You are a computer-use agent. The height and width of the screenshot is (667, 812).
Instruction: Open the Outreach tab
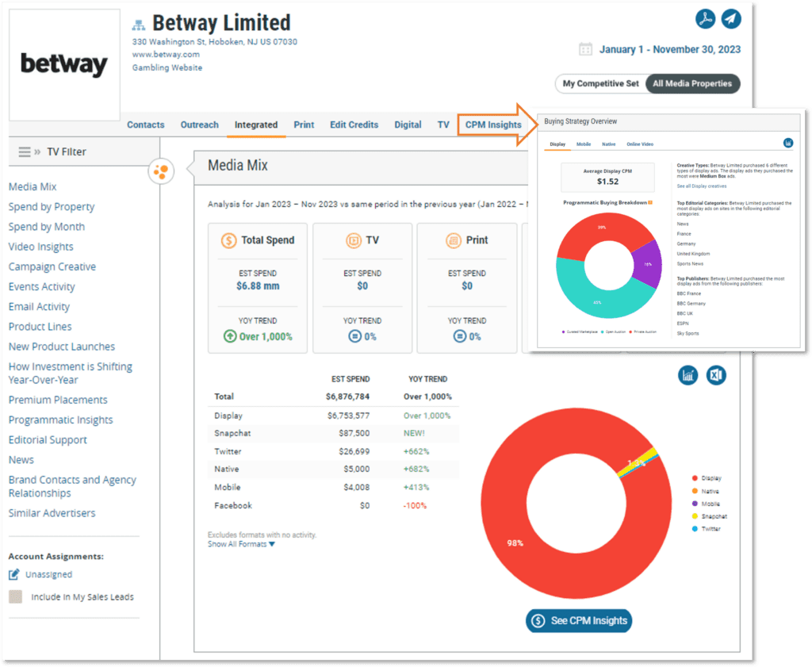pos(199,125)
